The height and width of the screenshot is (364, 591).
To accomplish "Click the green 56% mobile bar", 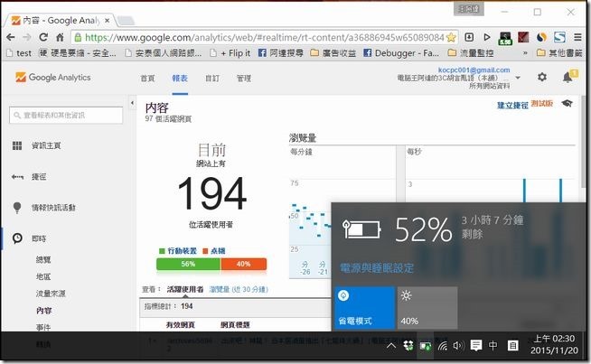I will (189, 264).
